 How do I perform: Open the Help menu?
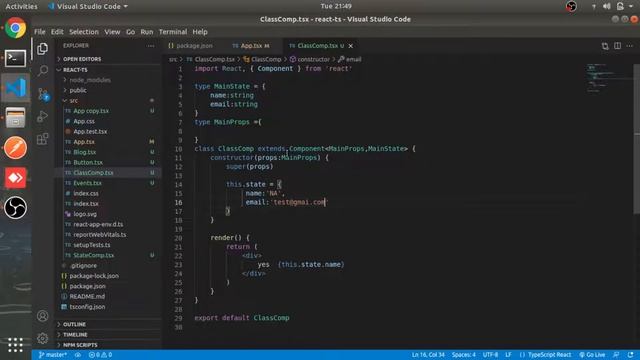200,32
